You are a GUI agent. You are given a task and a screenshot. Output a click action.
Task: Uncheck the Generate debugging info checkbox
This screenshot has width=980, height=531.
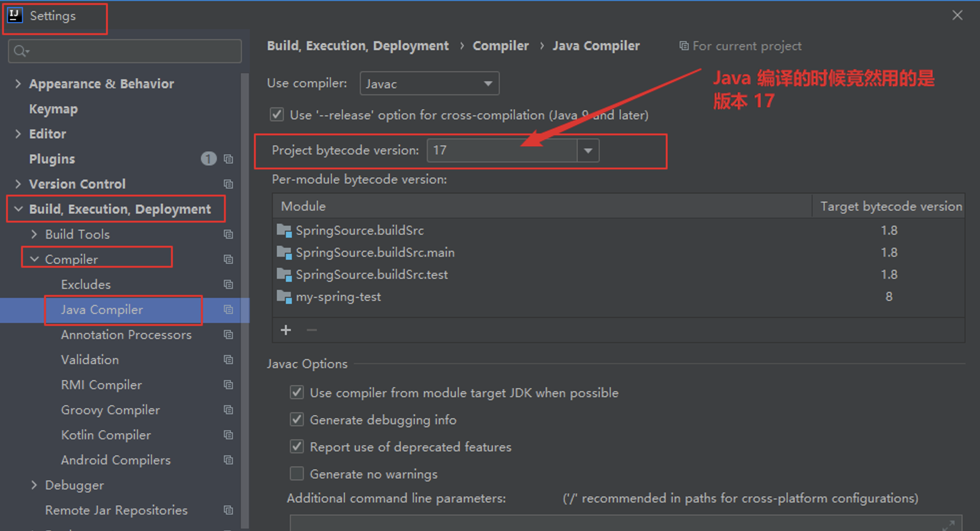(297, 420)
